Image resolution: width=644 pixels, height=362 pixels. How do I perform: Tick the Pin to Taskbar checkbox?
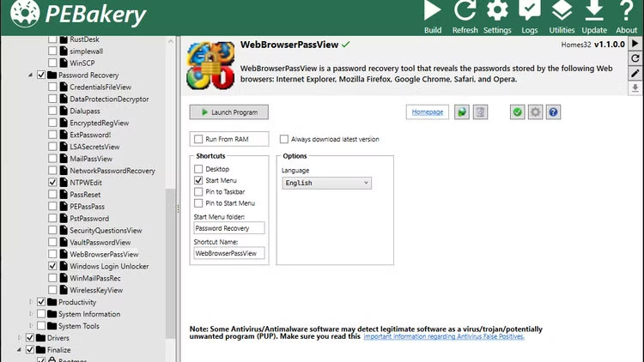198,191
